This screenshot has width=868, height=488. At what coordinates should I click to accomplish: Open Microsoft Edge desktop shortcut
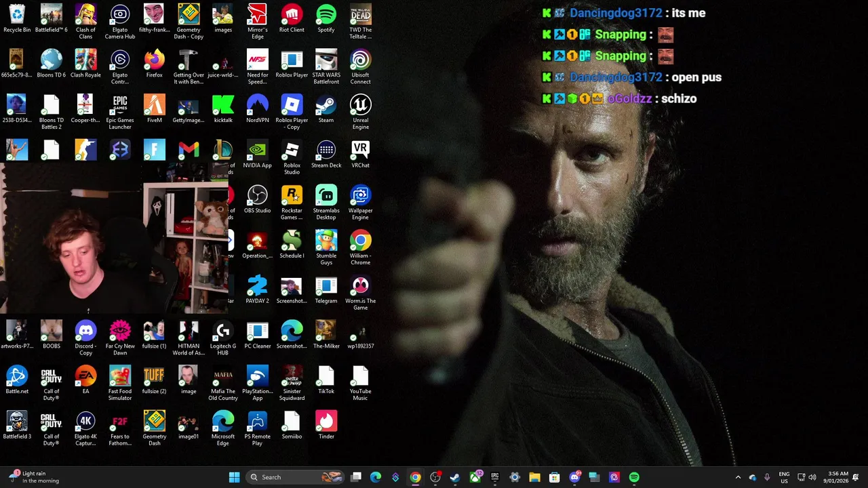click(x=223, y=428)
